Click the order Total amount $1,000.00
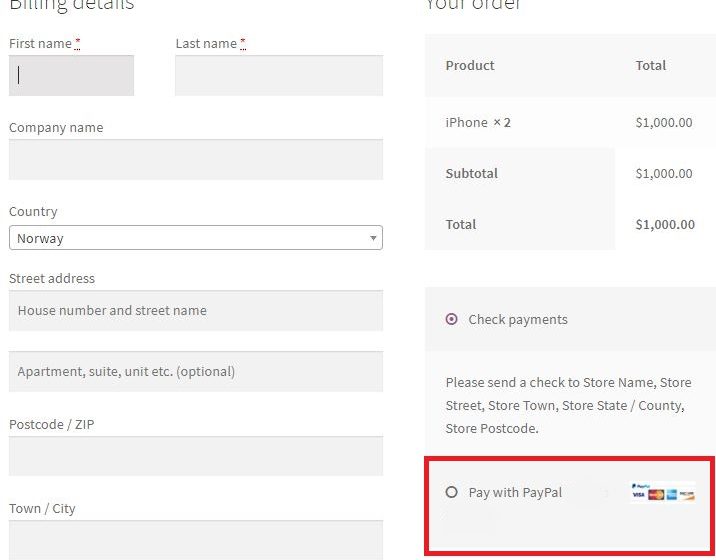716x560 pixels. pos(665,224)
